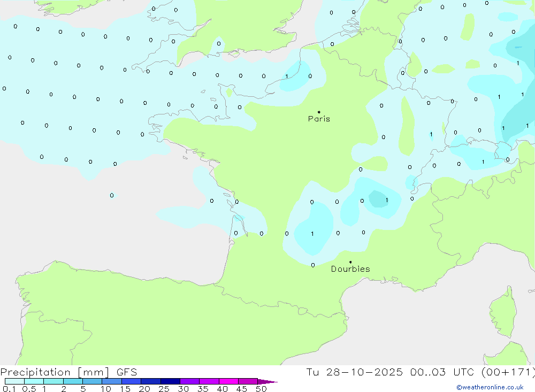The width and height of the screenshot is (535, 392).
Task: Pick the 0.1–0.5 mm legend swatch
Action: pos(14,381)
